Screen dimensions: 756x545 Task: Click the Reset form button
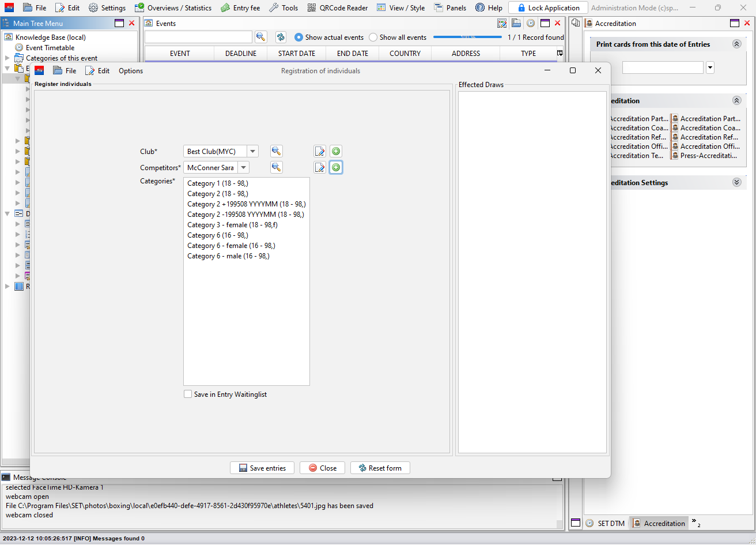pos(380,468)
